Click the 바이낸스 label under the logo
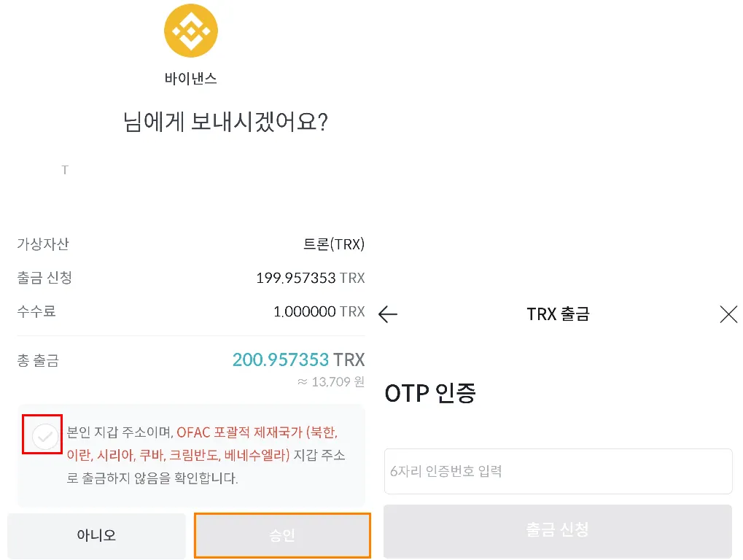The image size is (743, 560). pyautogui.click(x=191, y=78)
